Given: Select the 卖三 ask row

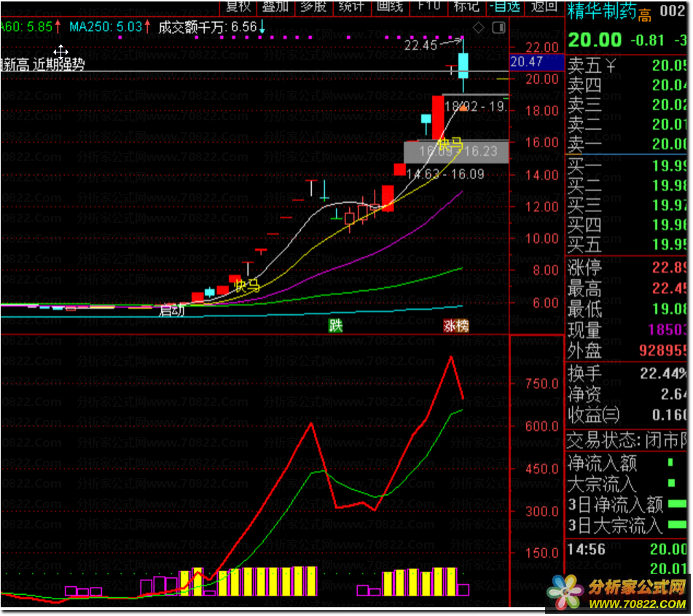Looking at the screenshot, I should (x=627, y=105).
